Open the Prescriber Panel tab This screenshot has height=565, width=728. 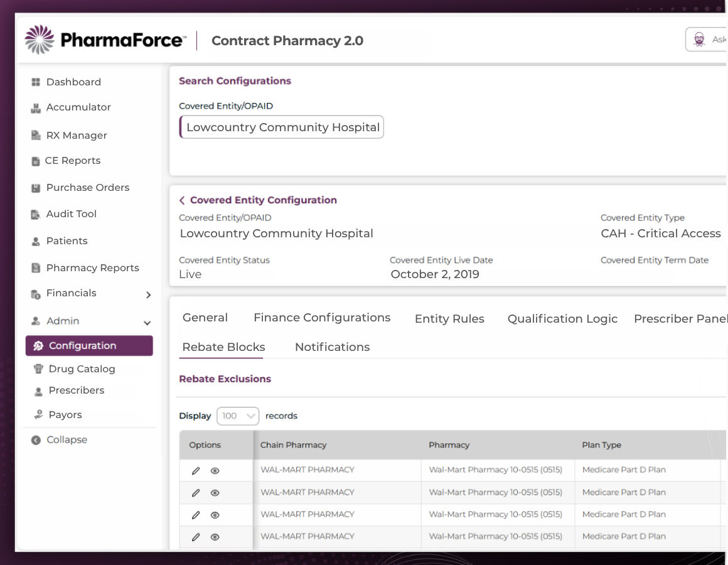680,319
